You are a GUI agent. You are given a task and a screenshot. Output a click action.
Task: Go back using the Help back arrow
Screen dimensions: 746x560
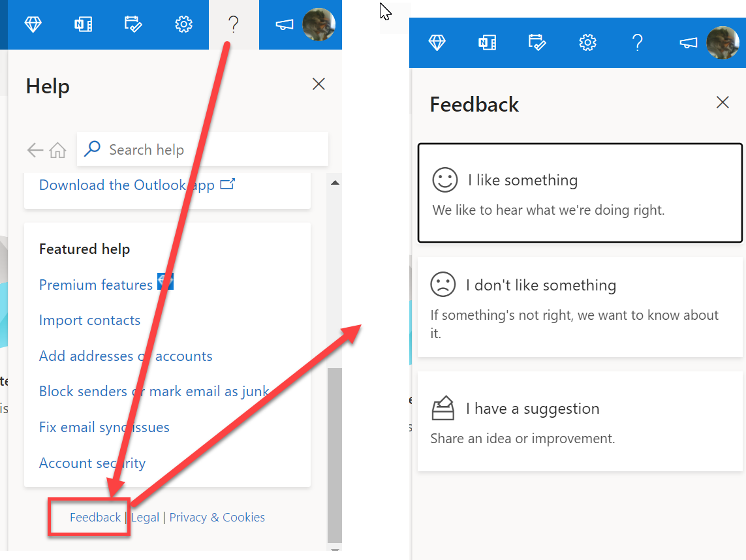click(35, 150)
